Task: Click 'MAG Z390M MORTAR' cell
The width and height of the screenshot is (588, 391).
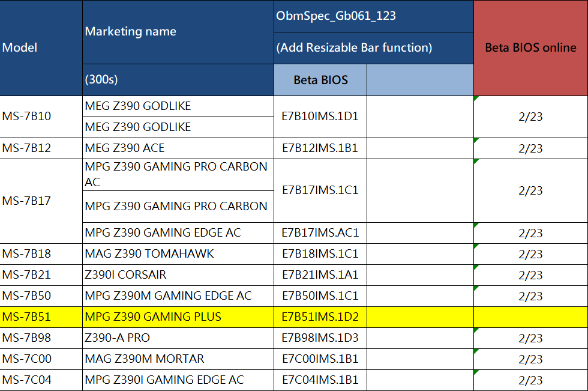Action: pyautogui.click(x=178, y=359)
